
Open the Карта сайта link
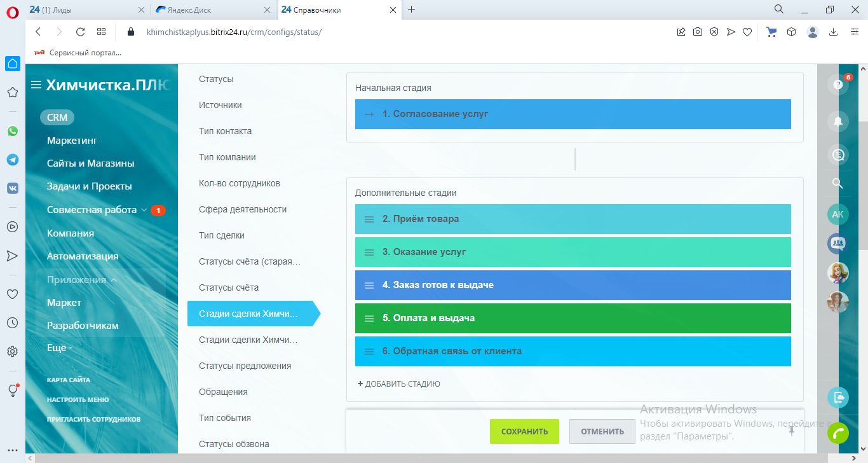coord(69,380)
